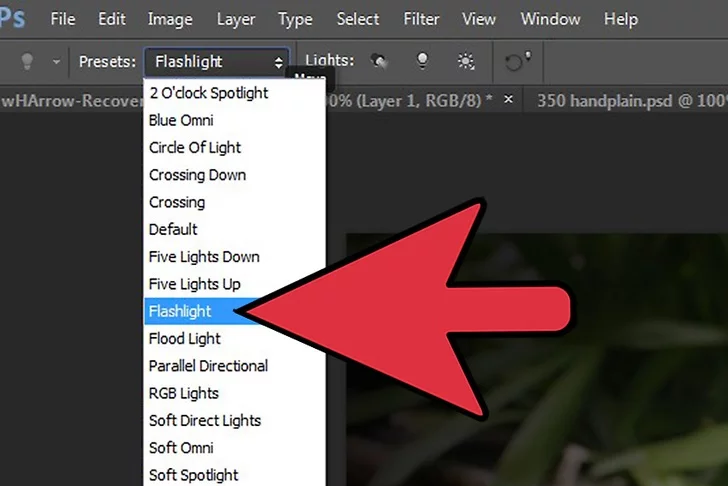The width and height of the screenshot is (728, 486).
Task: Choose the 2 O'clock Spotlight preset
Action: [x=209, y=93]
